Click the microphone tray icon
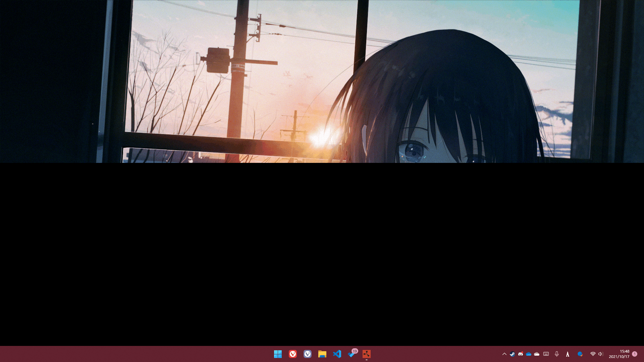Image resolution: width=644 pixels, height=362 pixels. [x=557, y=354]
